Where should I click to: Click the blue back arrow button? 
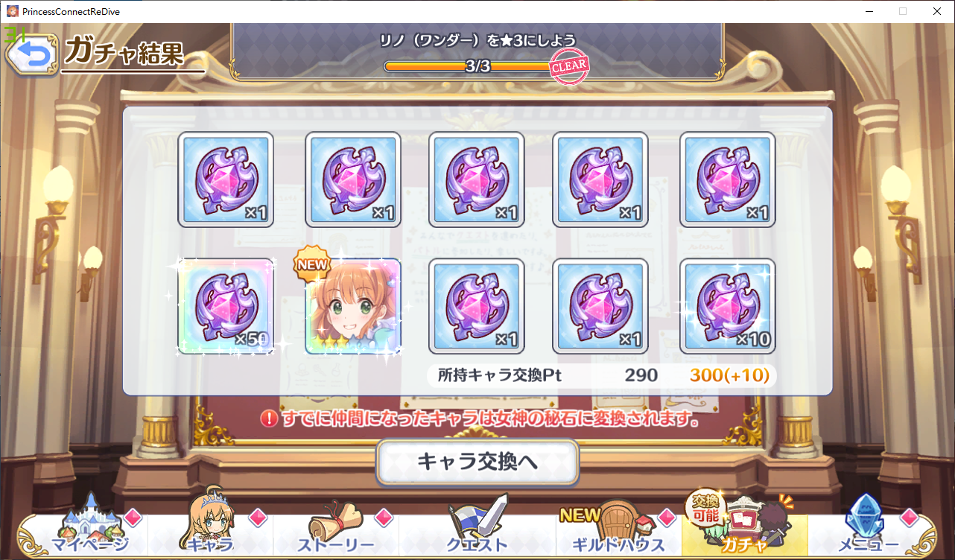pyautogui.click(x=32, y=54)
